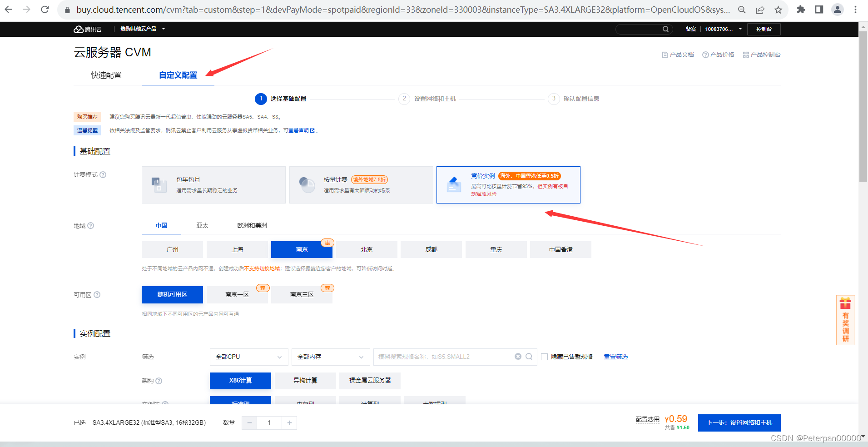Click search icon in top navigation bar
The width and height of the screenshot is (868, 447).
(x=665, y=29)
